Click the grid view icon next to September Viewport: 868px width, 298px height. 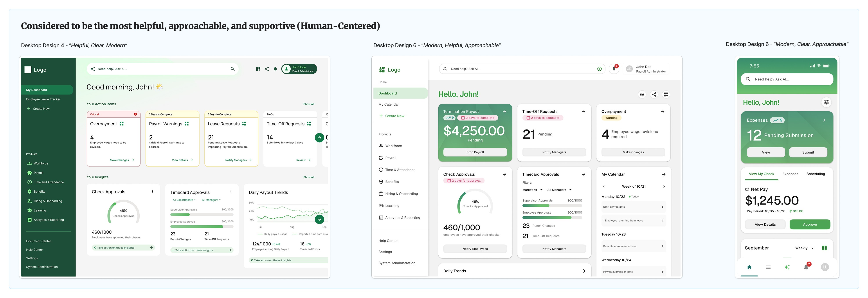point(824,248)
